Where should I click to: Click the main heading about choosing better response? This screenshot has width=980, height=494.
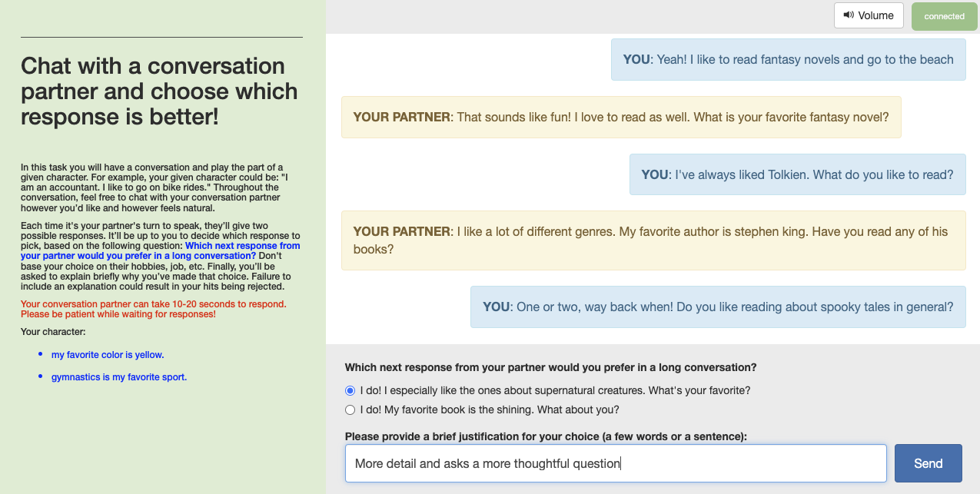159,91
